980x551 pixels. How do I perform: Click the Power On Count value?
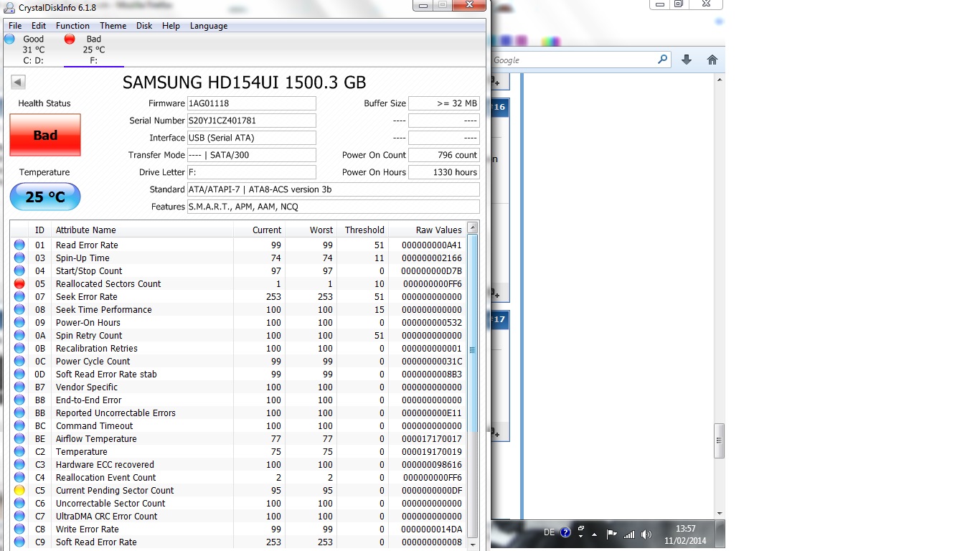pos(444,155)
